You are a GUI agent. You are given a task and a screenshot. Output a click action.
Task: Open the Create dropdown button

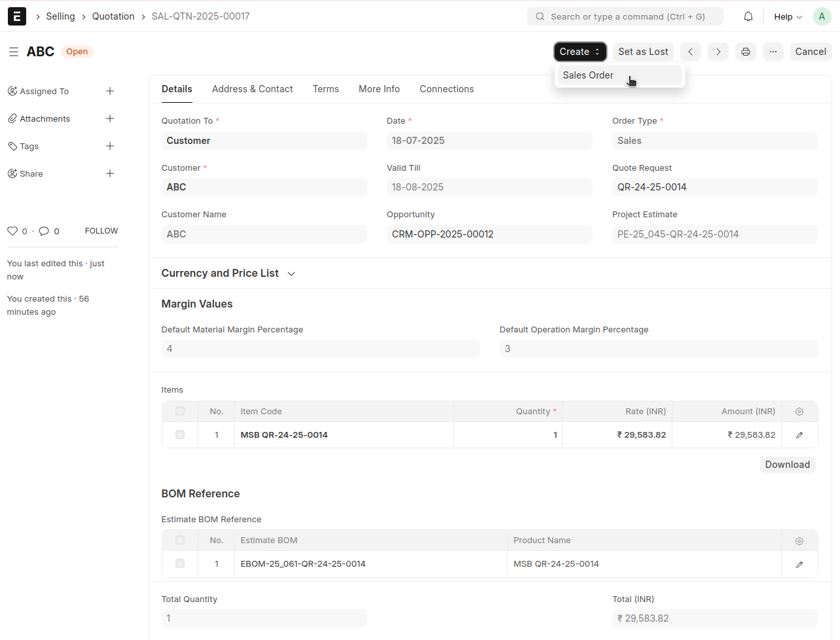click(x=579, y=52)
